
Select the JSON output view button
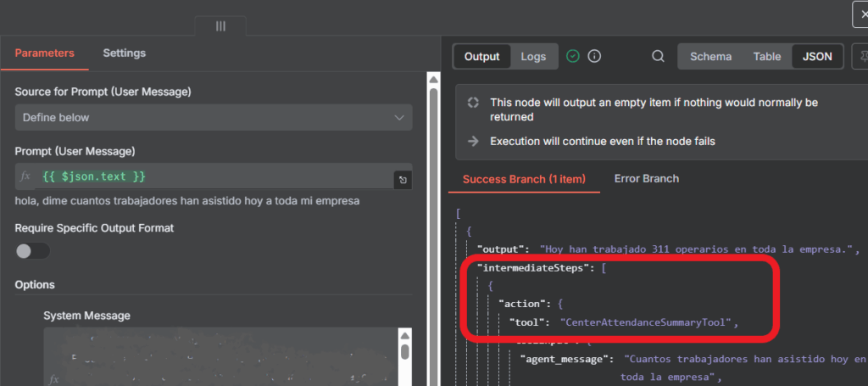pos(817,57)
